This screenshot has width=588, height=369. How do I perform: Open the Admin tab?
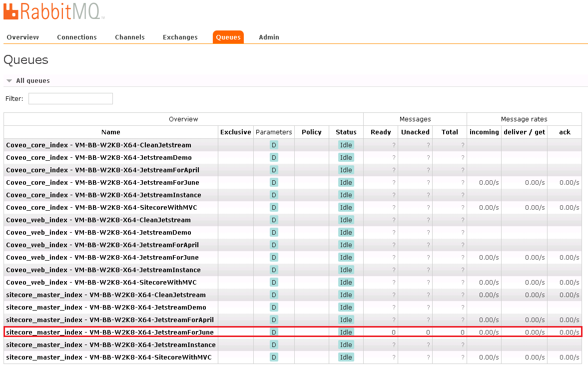pyautogui.click(x=269, y=37)
